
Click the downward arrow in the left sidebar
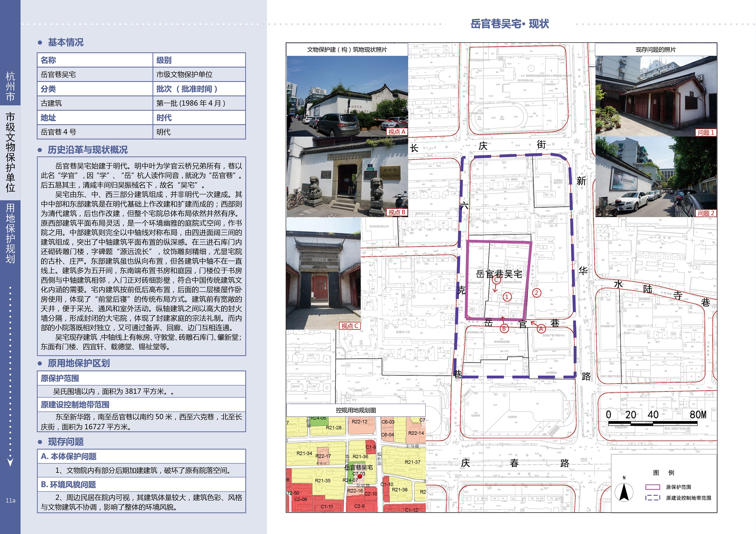pos(10,462)
